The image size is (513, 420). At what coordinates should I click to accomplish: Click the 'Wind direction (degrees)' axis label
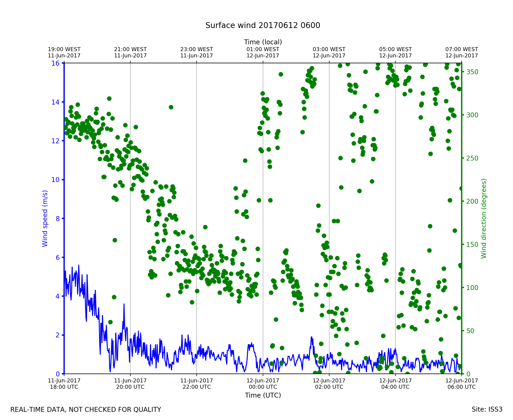(484, 218)
